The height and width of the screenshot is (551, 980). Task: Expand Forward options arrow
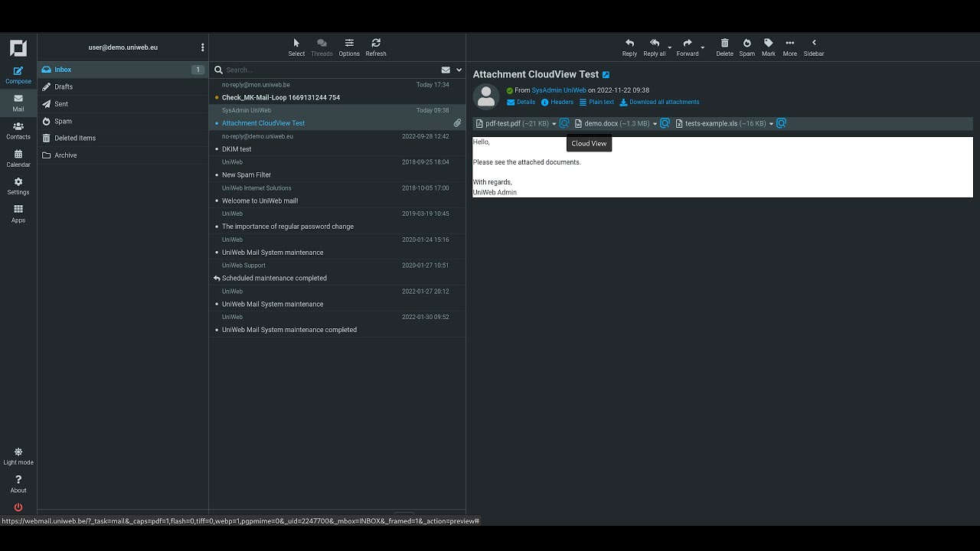click(703, 47)
